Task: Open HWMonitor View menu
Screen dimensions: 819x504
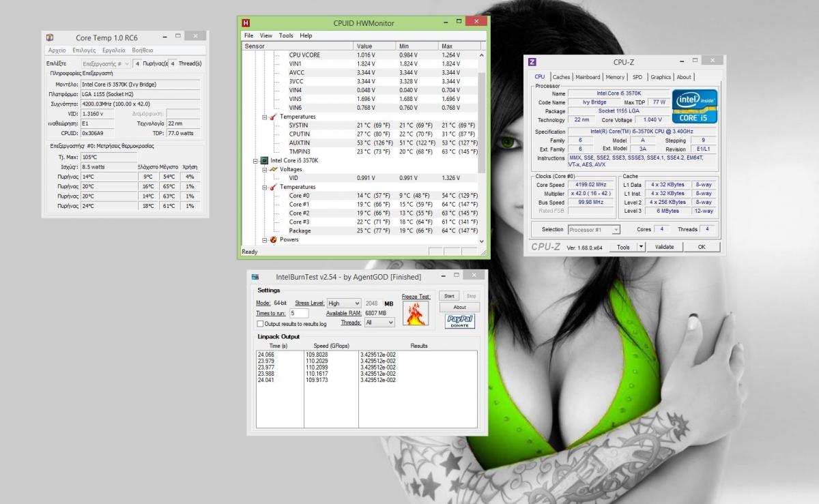Action: coord(265,35)
